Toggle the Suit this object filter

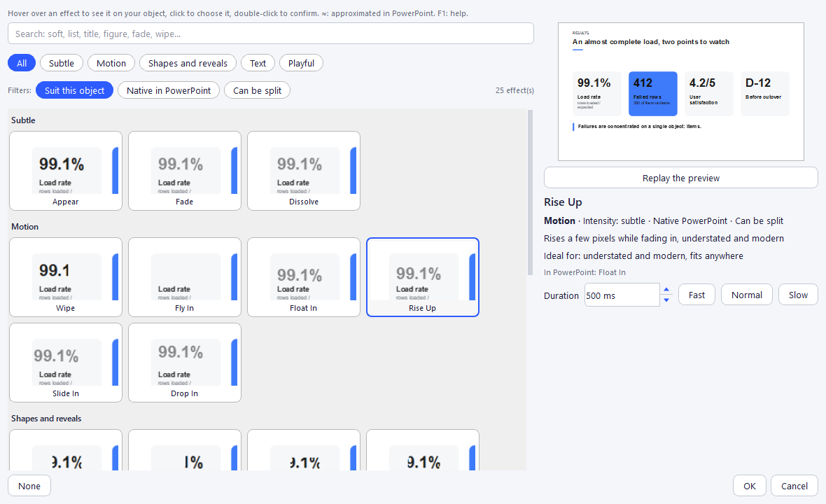[x=74, y=90]
